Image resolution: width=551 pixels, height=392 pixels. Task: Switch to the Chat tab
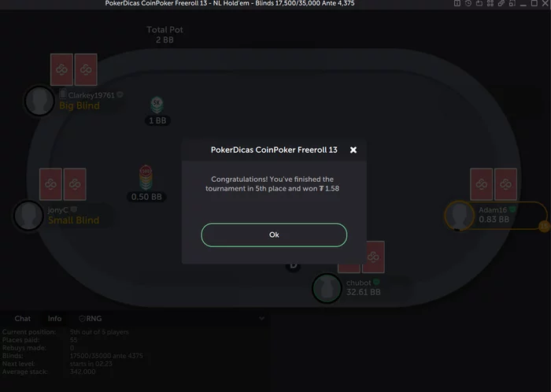point(23,319)
